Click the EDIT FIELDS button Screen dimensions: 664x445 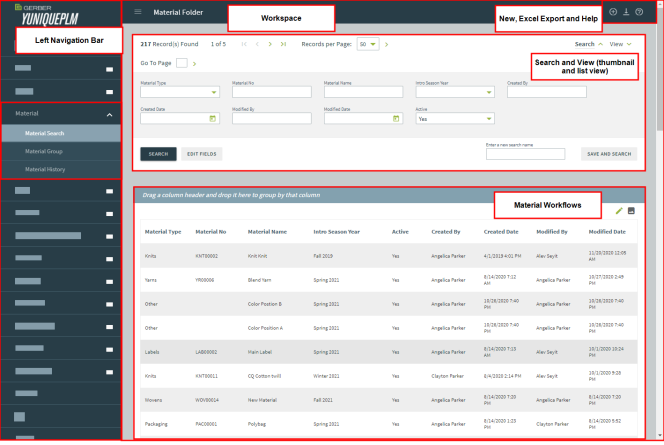pos(203,154)
